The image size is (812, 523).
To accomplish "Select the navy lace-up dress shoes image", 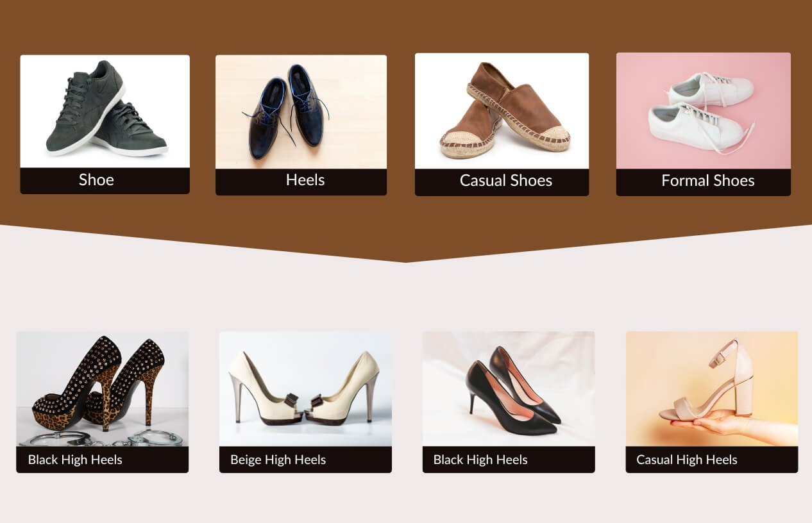I will [301, 110].
